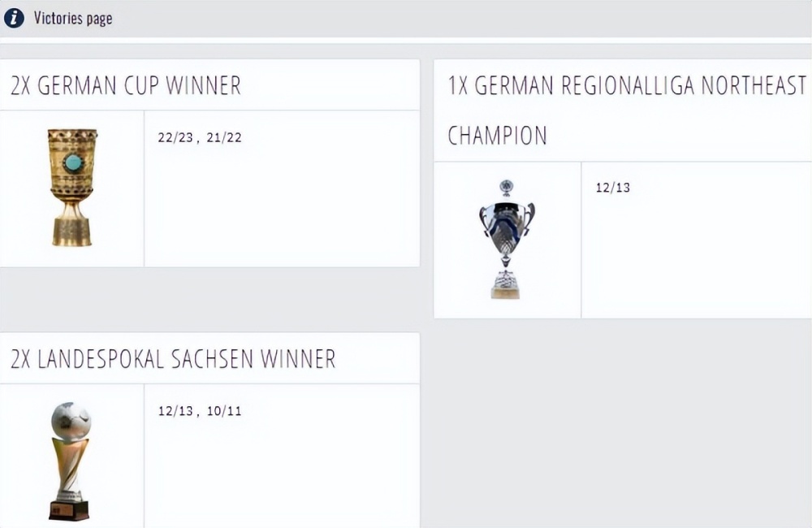The height and width of the screenshot is (528, 812).
Task: Click the soccer ball atop Landespokal trophy
Action: point(71,419)
